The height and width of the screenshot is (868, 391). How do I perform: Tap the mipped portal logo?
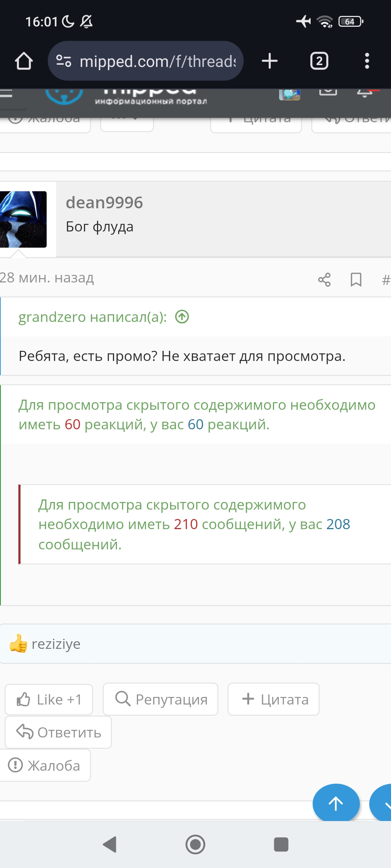[x=126, y=97]
